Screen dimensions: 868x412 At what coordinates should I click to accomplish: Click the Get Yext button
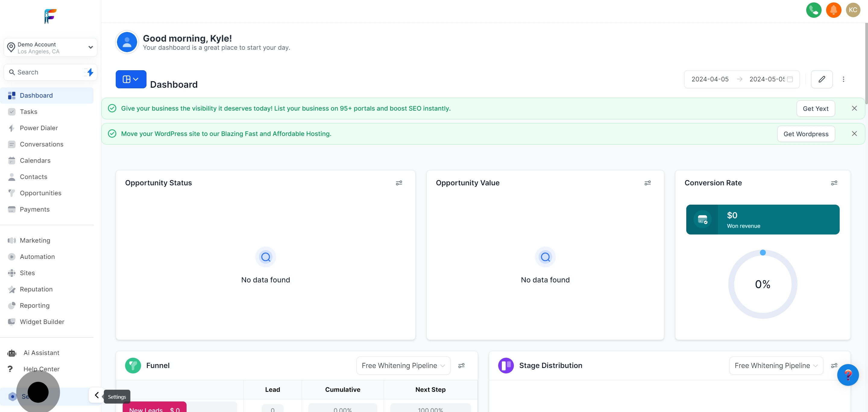point(815,109)
